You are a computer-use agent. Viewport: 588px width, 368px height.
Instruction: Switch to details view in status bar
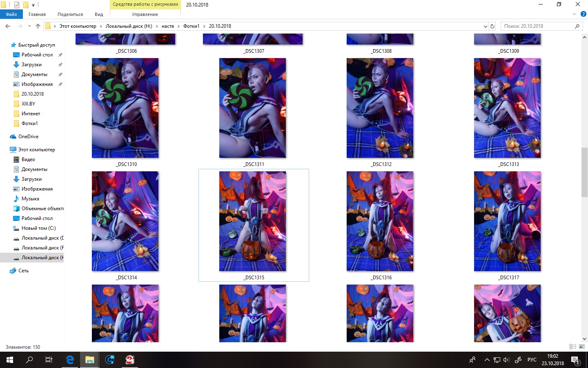(573, 347)
